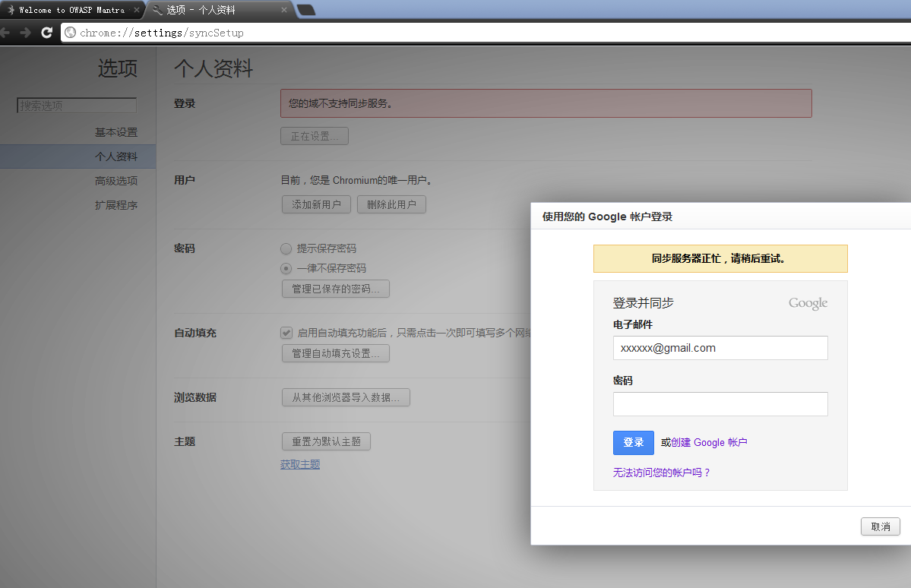The image size is (911, 588).
Task: Toggle the 启用自动填充功能 checkbox
Action: 286,333
